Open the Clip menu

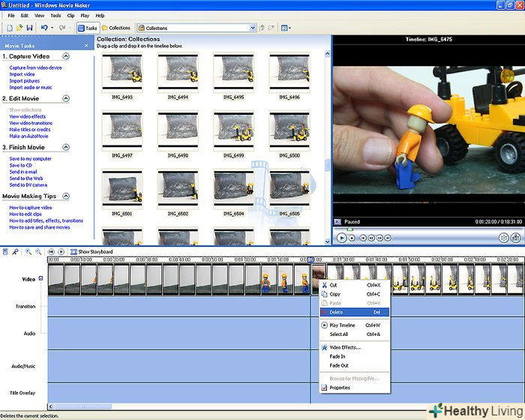click(70, 15)
